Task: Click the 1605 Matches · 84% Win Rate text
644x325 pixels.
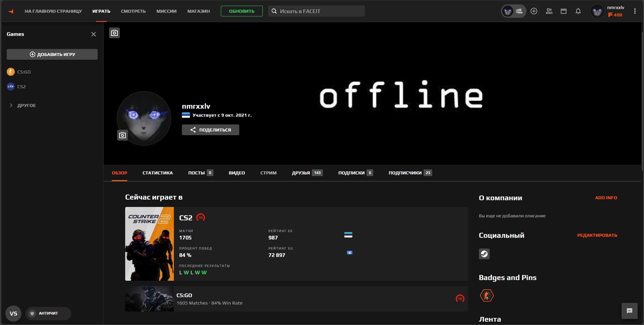Action: tap(209, 303)
